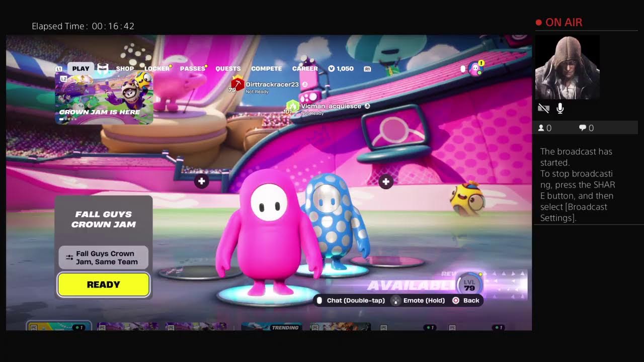Click the Emote (Hold) prompt

418,300
